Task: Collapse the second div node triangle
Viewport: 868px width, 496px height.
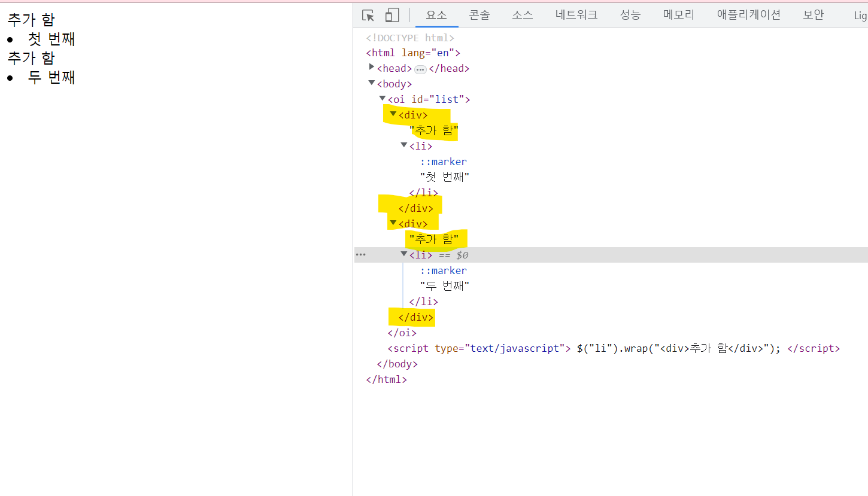Action: pyautogui.click(x=393, y=223)
